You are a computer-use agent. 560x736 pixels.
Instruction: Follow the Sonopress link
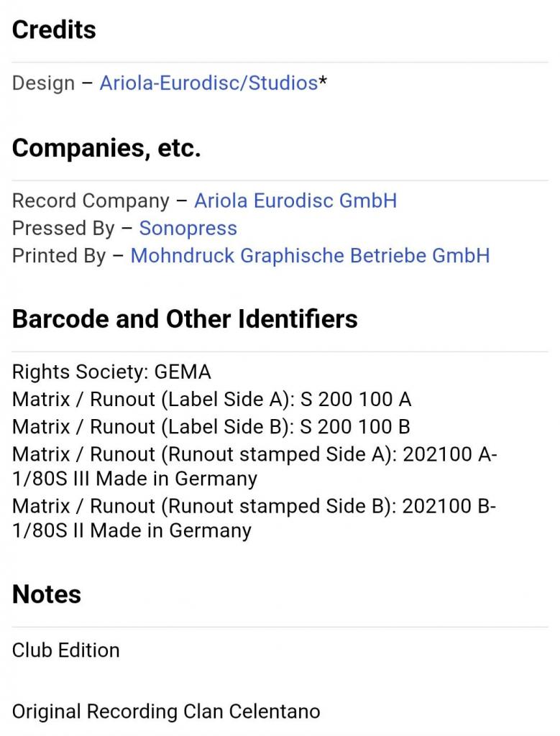(188, 228)
